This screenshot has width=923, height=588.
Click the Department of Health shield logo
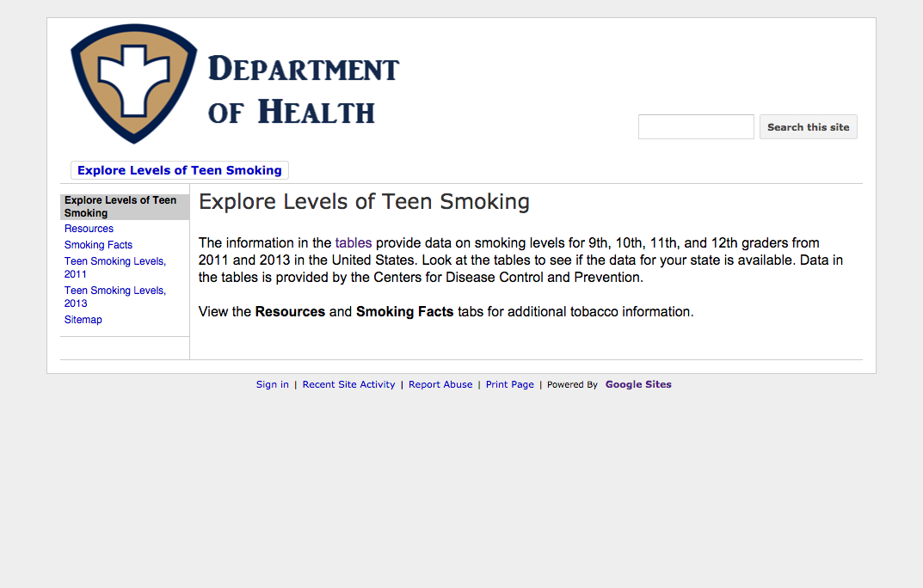point(134,83)
